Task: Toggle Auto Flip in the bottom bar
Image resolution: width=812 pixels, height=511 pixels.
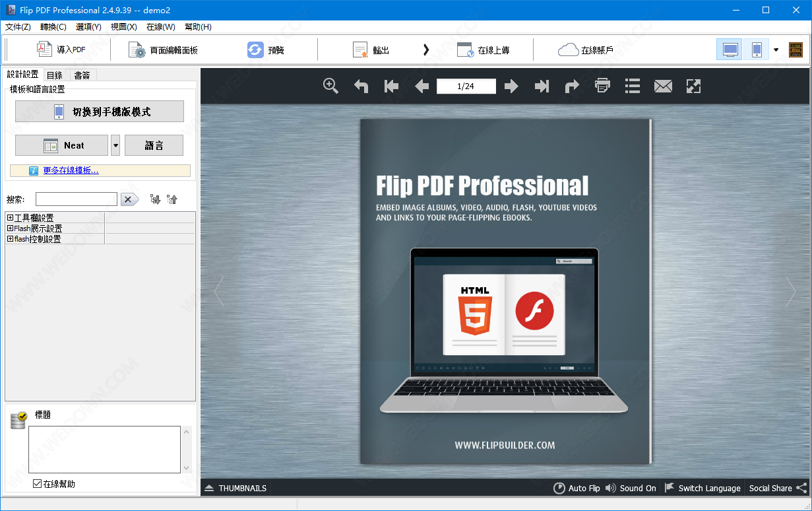Action: (577, 488)
